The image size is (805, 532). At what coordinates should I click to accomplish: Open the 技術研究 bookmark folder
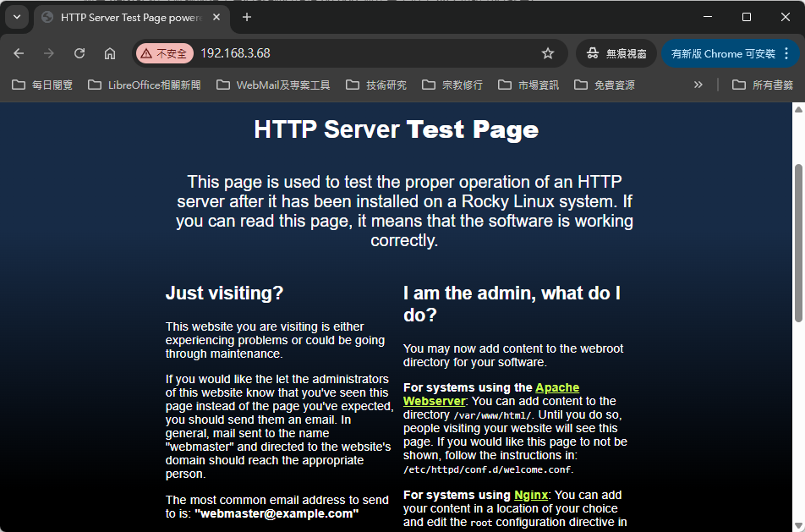376,85
